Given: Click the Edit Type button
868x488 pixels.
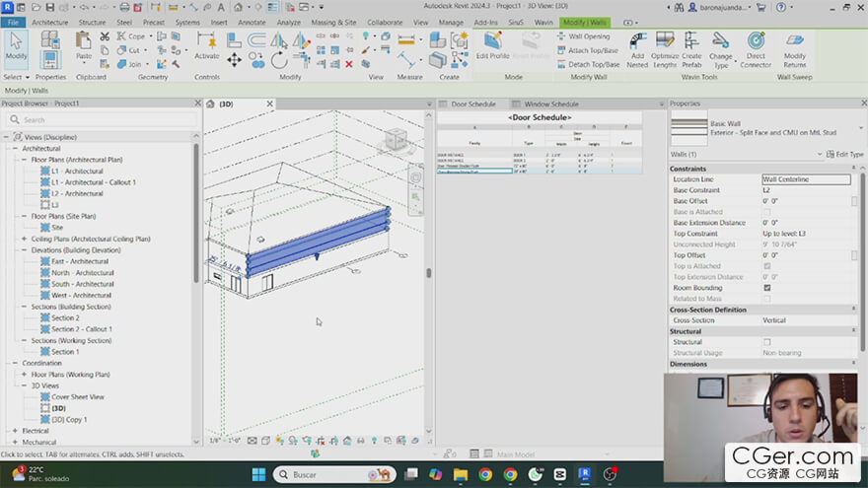Looking at the screenshot, I should coord(844,155).
